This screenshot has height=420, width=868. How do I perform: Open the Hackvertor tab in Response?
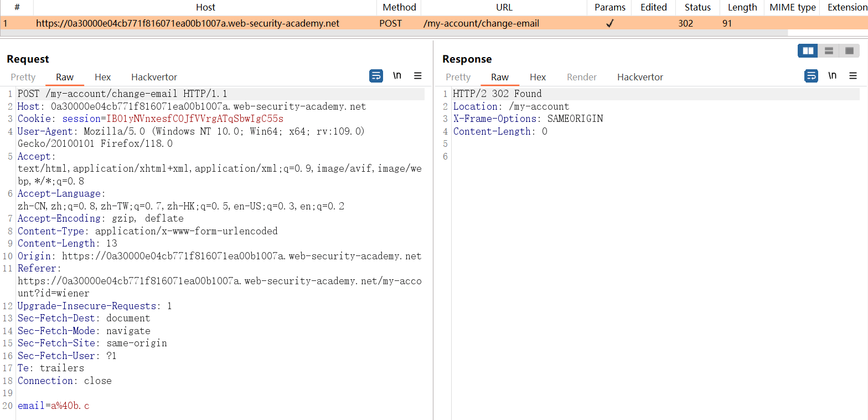[x=640, y=77]
